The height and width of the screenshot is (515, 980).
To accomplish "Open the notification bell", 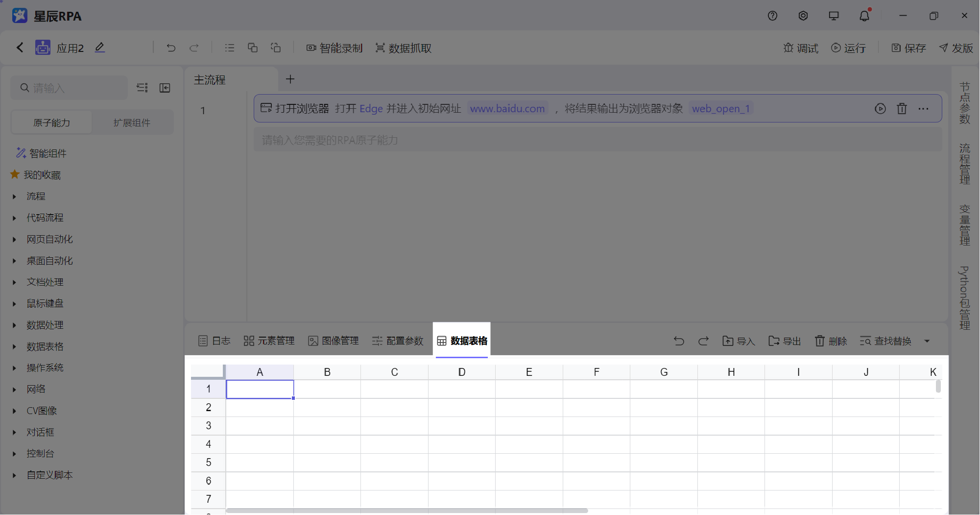I will (864, 16).
